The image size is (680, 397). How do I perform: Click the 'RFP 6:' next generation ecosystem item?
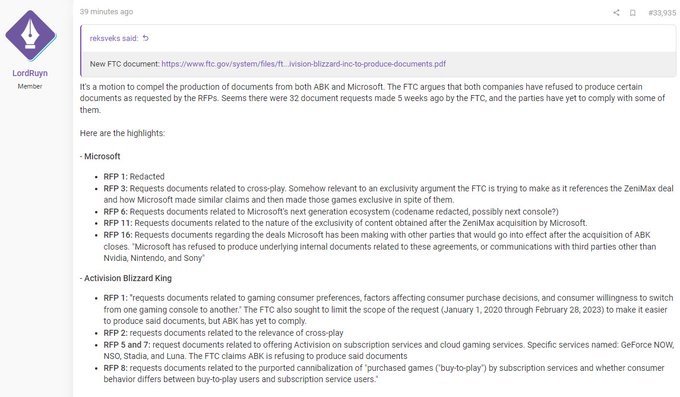click(x=331, y=211)
